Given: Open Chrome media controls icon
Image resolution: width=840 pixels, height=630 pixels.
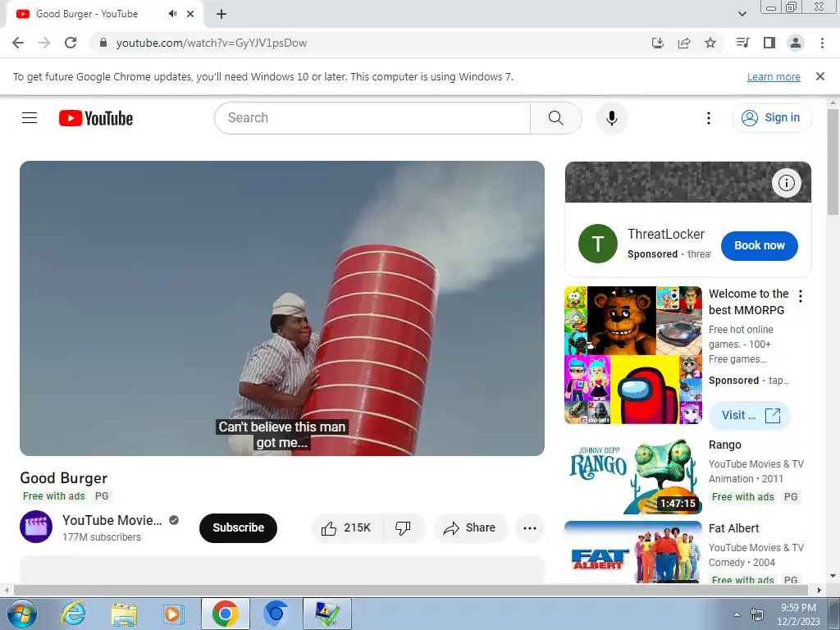Looking at the screenshot, I should tap(742, 43).
